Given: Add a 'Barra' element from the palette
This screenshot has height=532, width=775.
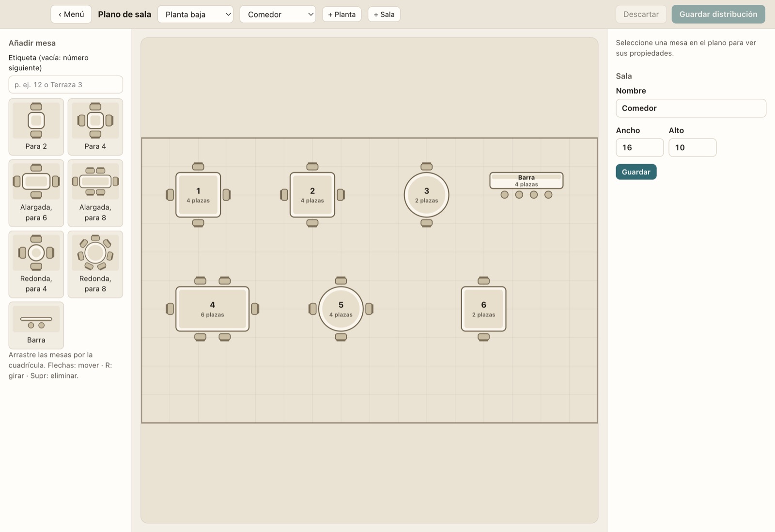Looking at the screenshot, I should click(x=36, y=325).
